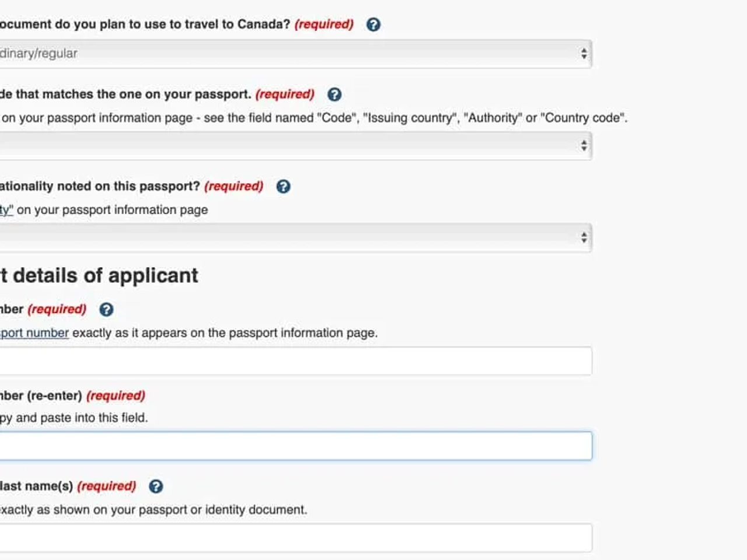Open help for travel document question
Screen dimensions: 747x560
tap(373, 24)
